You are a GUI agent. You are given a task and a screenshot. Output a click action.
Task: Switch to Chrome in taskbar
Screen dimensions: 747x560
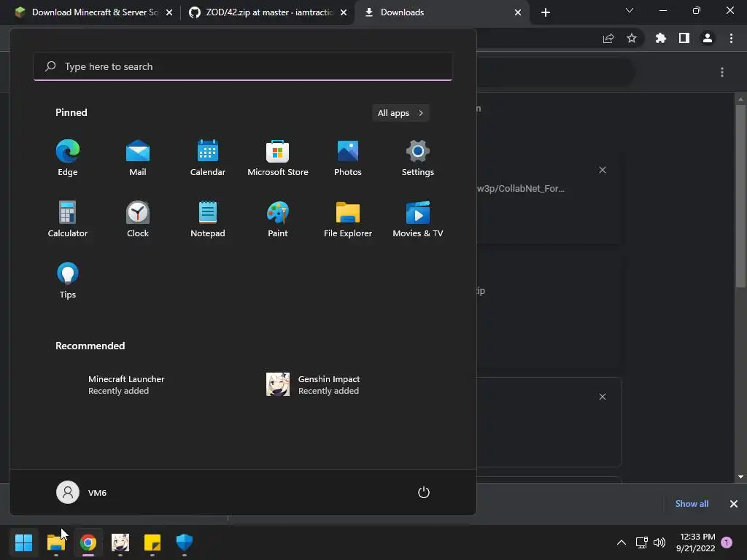coord(88,542)
